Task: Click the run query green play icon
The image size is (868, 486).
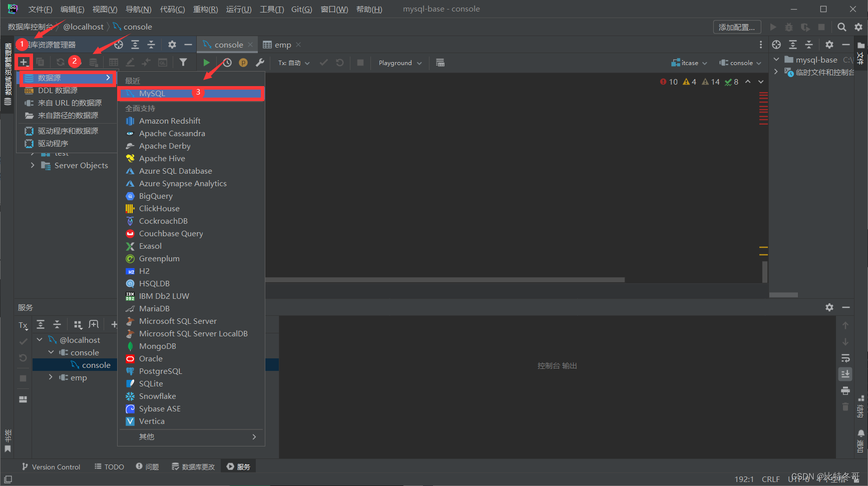Action: point(206,63)
